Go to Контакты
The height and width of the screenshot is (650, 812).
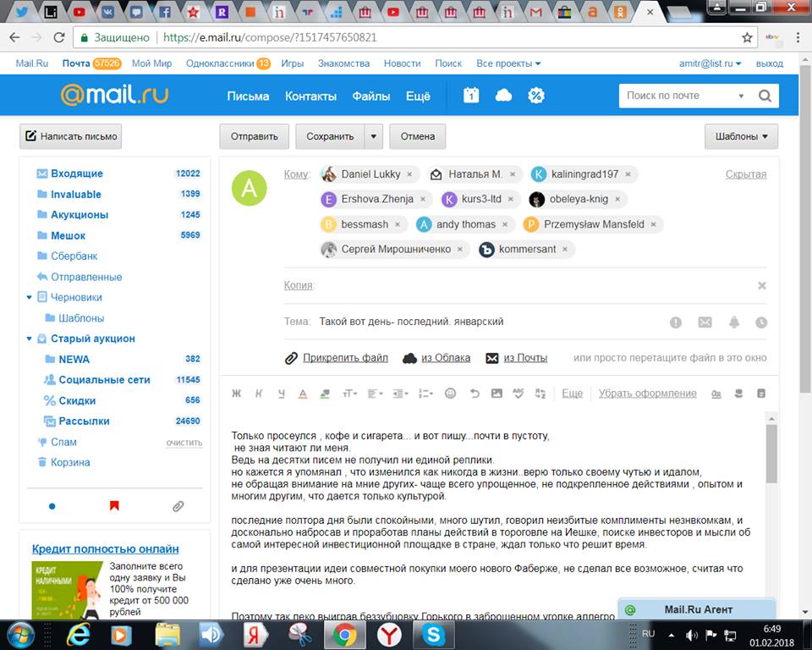310,96
